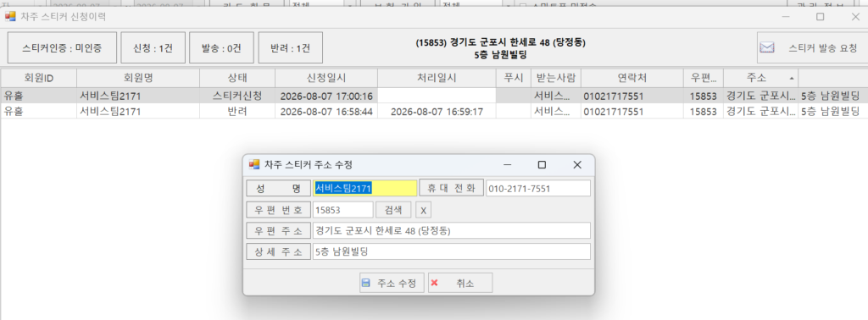This screenshot has height=320, width=868.
Task: Click 서비스팀2171 in the 반려 row
Action: click(x=138, y=111)
